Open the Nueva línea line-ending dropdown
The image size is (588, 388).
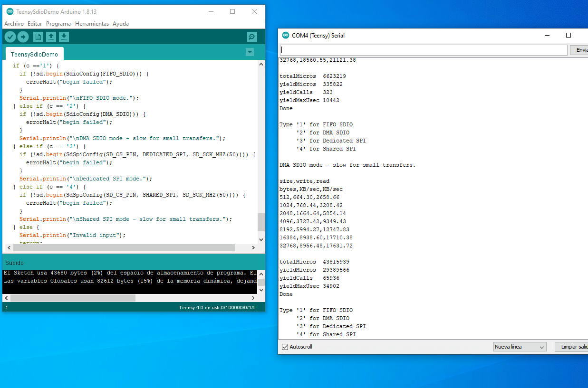tap(520, 347)
